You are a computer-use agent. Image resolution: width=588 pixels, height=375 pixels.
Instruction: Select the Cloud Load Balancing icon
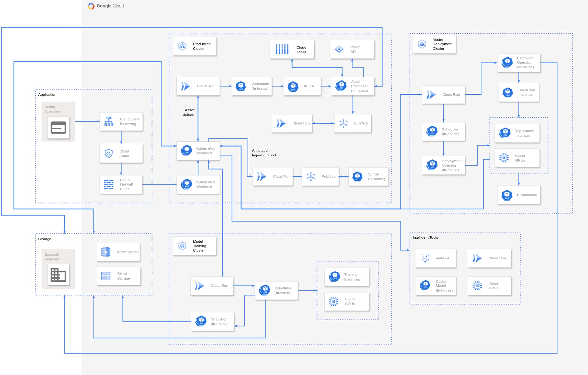pyautogui.click(x=109, y=122)
